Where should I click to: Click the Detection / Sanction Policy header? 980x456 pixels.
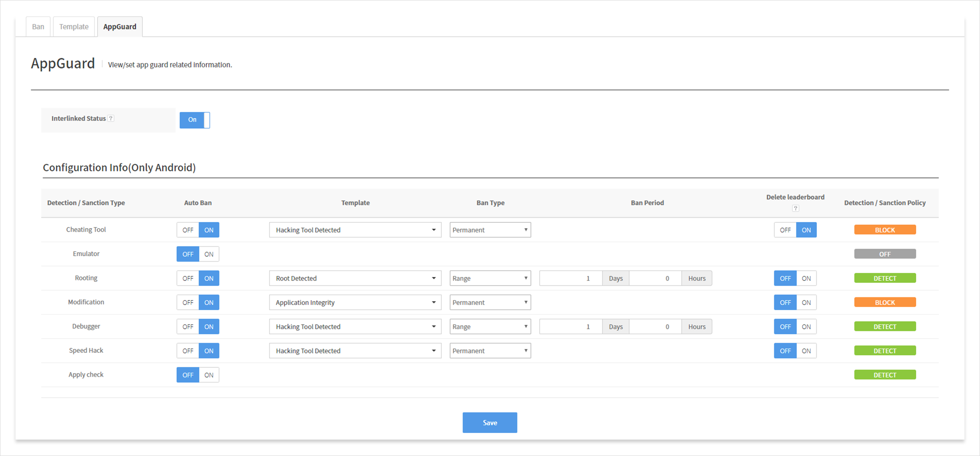(885, 203)
